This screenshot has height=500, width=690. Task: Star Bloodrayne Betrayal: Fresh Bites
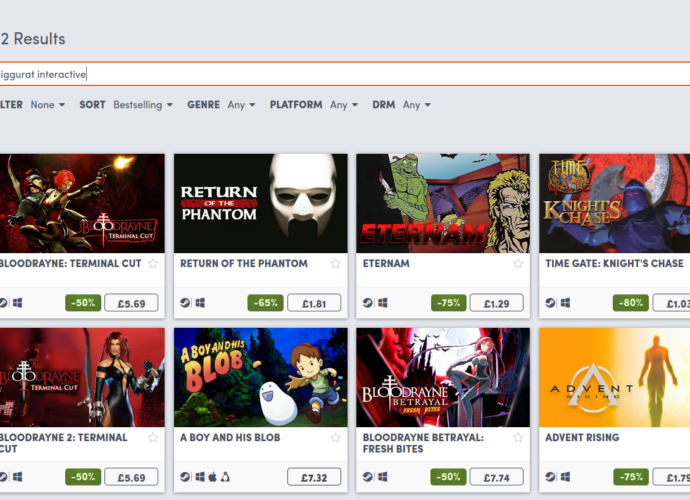click(518, 438)
